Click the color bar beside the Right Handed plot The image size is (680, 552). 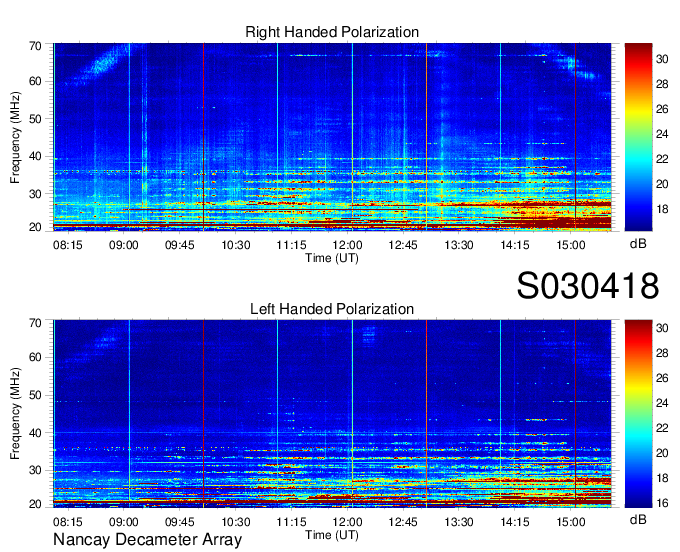[638, 137]
